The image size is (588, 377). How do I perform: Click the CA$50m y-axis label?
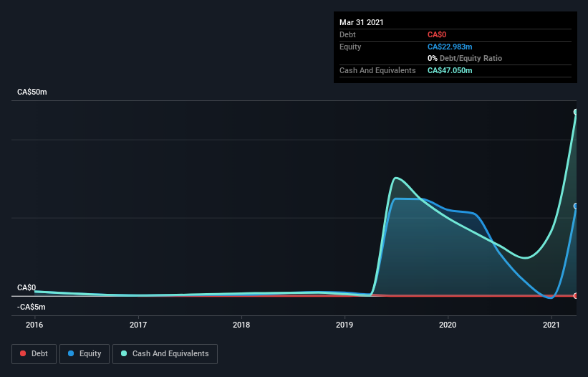click(32, 92)
